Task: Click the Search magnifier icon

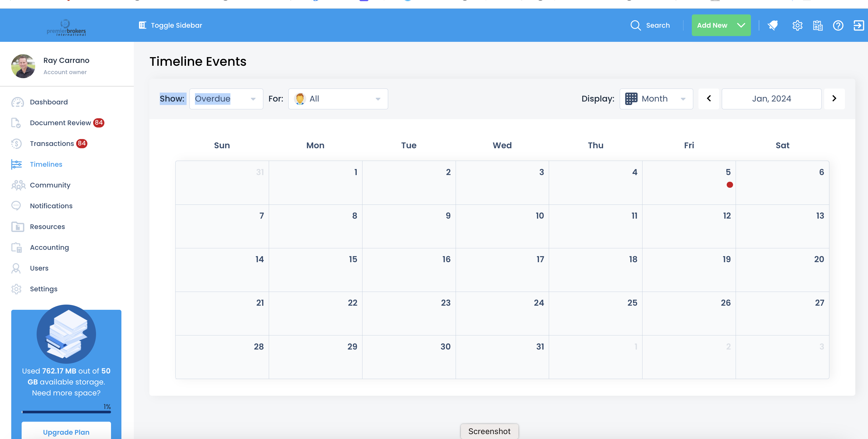Action: click(636, 25)
